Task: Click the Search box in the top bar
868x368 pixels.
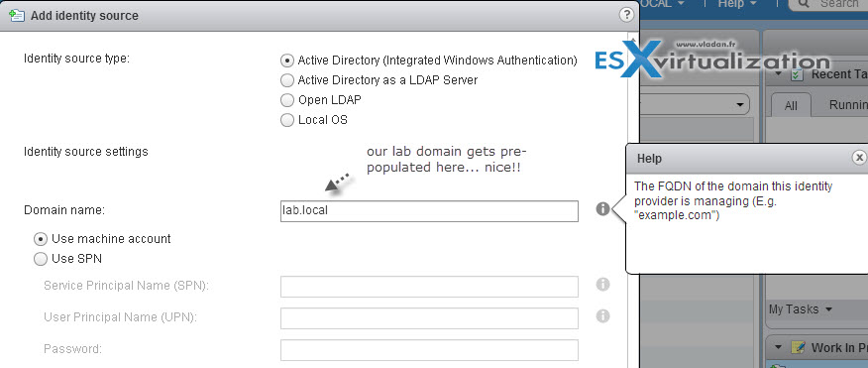Action: [827, 4]
